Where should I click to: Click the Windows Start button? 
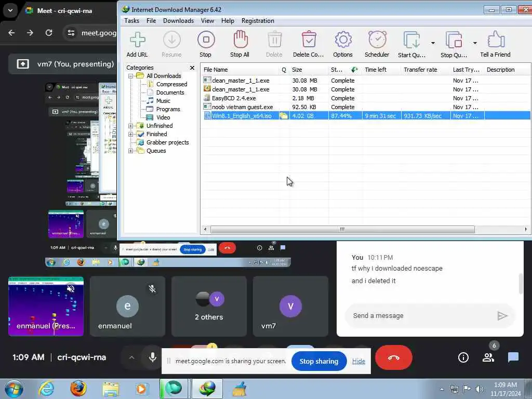(x=14, y=389)
